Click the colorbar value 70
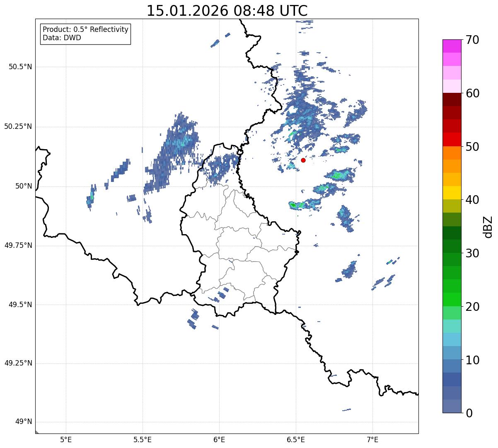Image resolution: width=498 pixels, height=448 pixels. pyautogui.click(x=472, y=40)
